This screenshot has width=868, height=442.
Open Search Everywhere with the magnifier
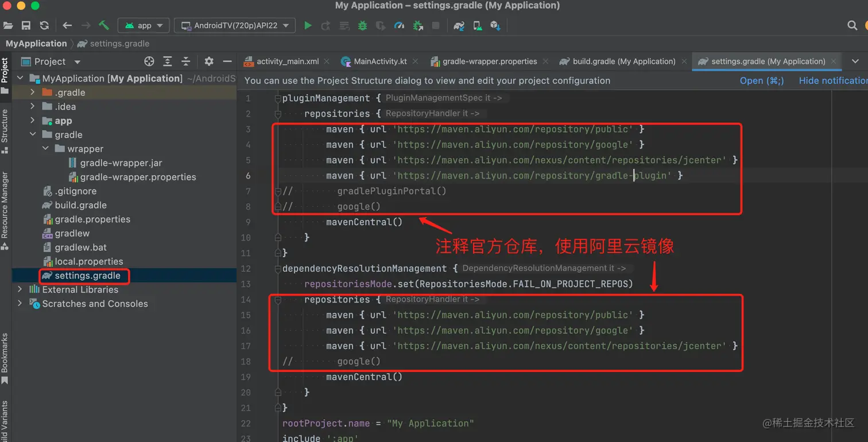point(852,25)
